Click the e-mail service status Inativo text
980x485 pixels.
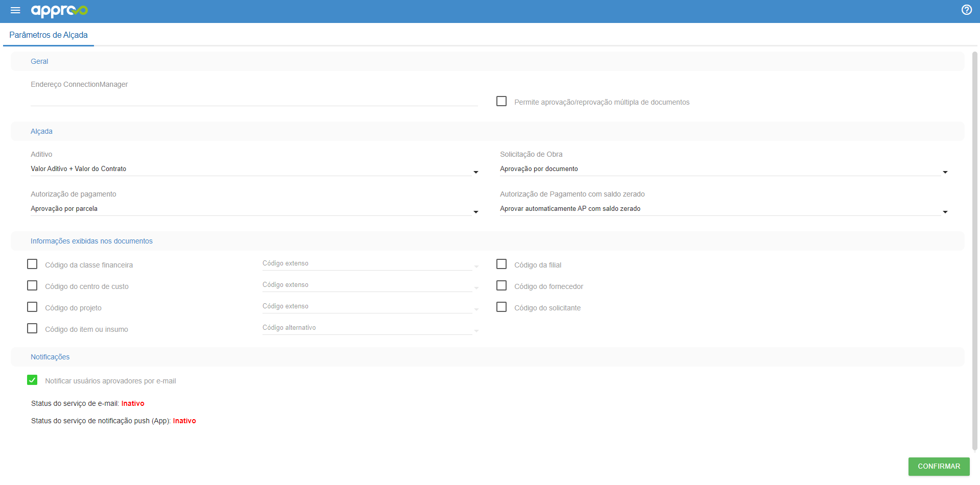pyautogui.click(x=133, y=403)
